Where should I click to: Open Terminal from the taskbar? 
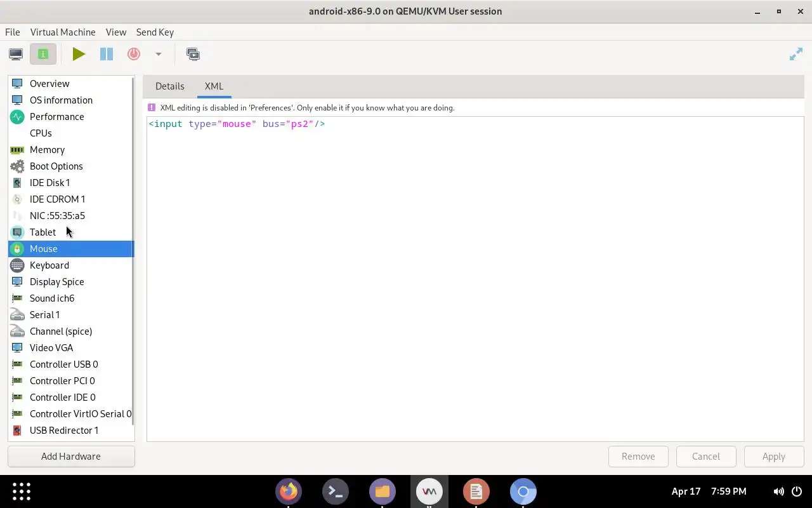(x=336, y=491)
